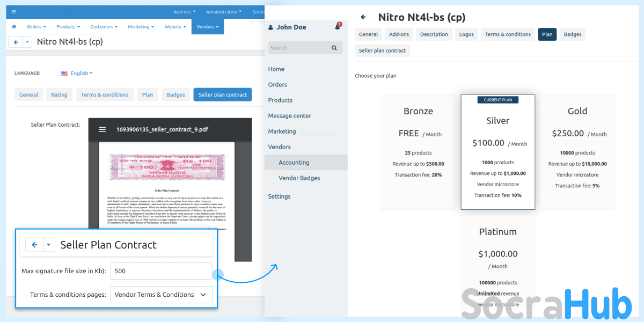Click the search magnifier icon in sidebar
Image resolution: width=644 pixels, height=322 pixels.
click(334, 48)
